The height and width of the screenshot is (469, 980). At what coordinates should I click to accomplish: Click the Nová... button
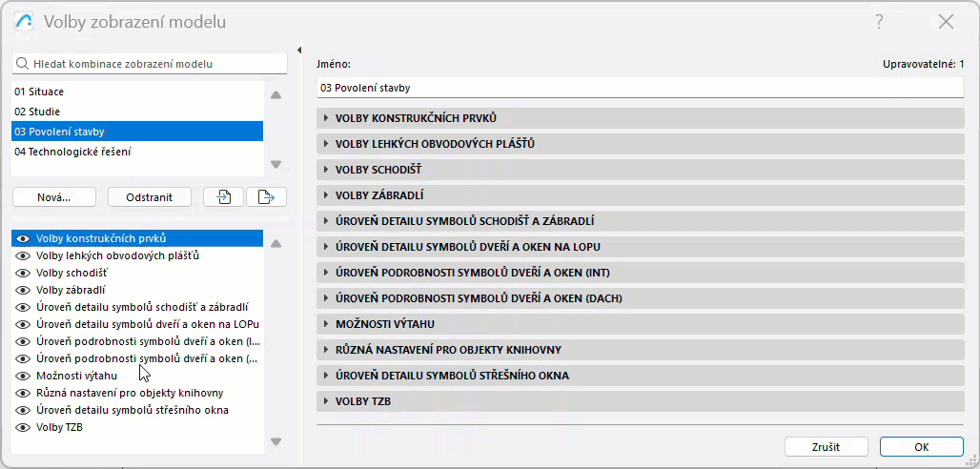coord(54,197)
